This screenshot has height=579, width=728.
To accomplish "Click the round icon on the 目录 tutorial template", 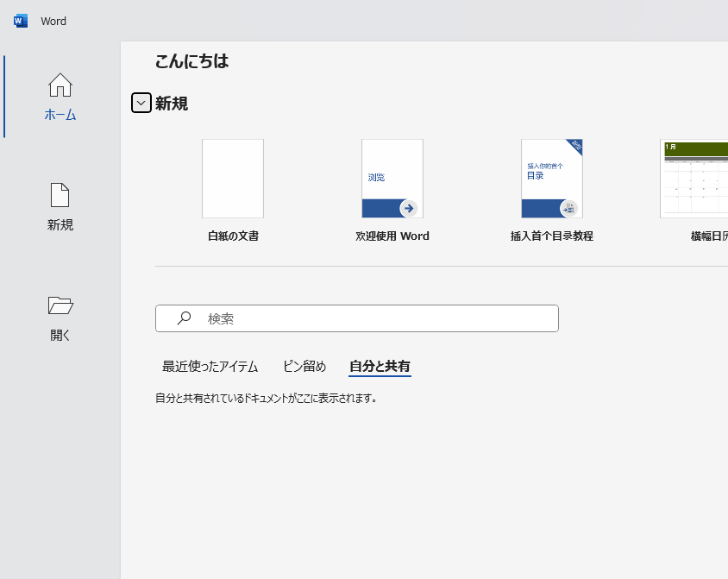I will 568,208.
